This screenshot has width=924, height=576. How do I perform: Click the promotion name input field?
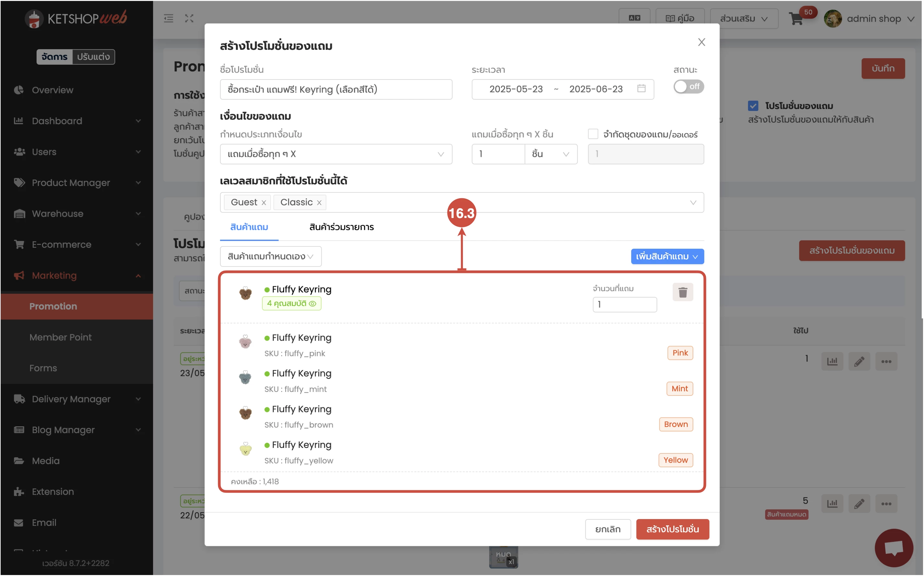point(336,90)
